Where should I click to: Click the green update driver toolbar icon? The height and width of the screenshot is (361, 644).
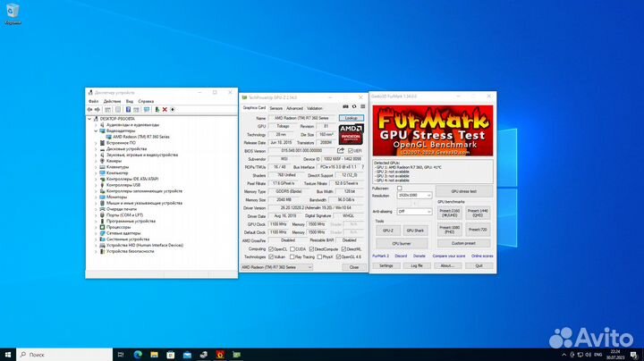157,110
